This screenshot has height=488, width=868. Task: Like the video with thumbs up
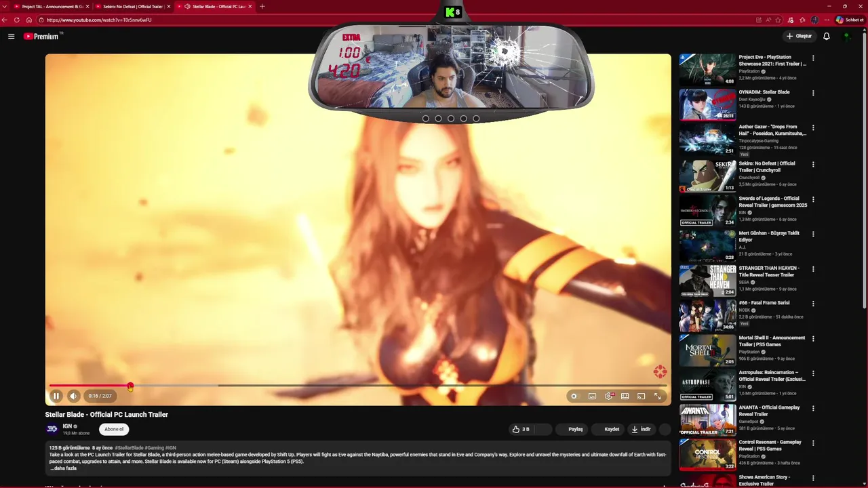(521, 429)
